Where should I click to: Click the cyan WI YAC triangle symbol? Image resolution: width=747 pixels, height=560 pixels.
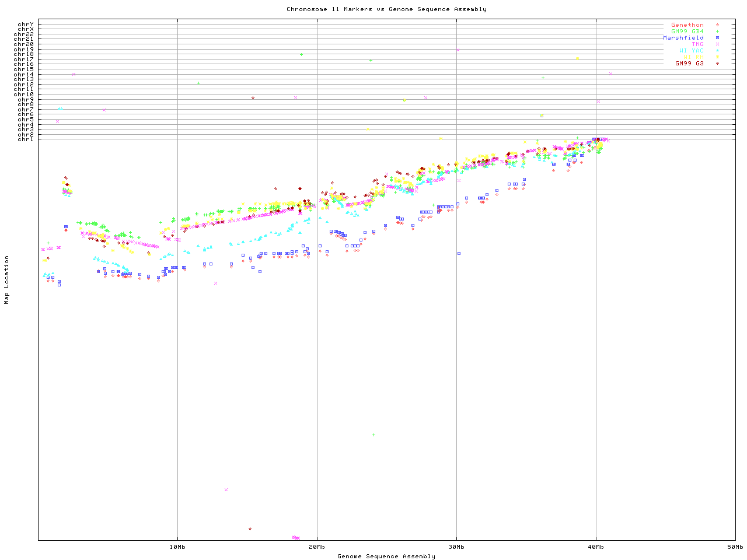coord(717,51)
